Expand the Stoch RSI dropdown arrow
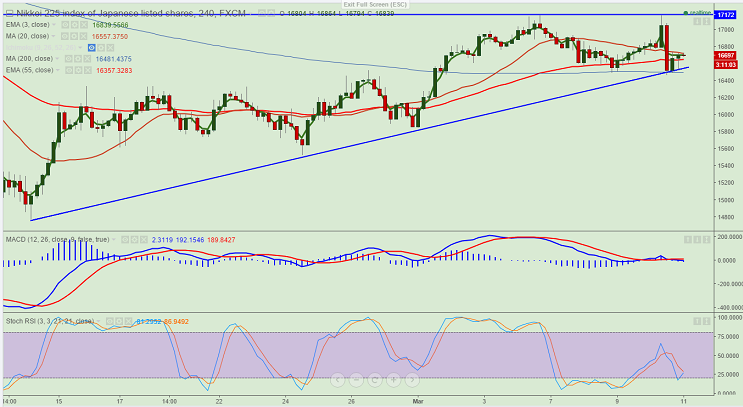 click(x=99, y=321)
